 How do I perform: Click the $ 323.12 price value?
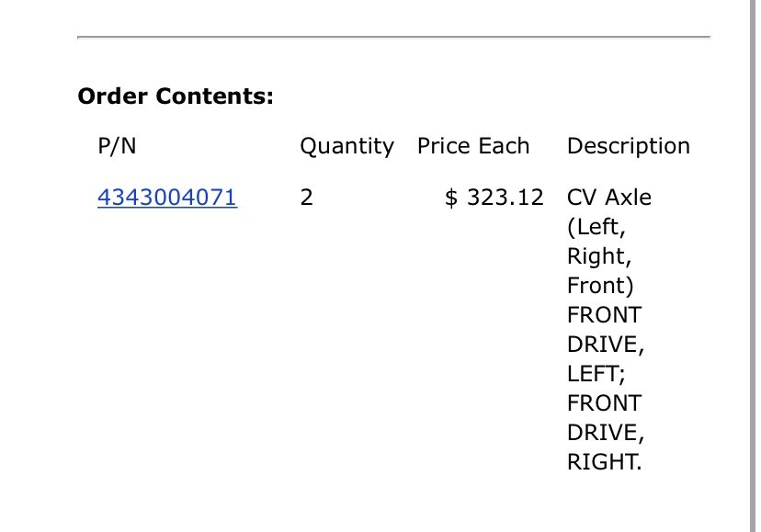494,198
